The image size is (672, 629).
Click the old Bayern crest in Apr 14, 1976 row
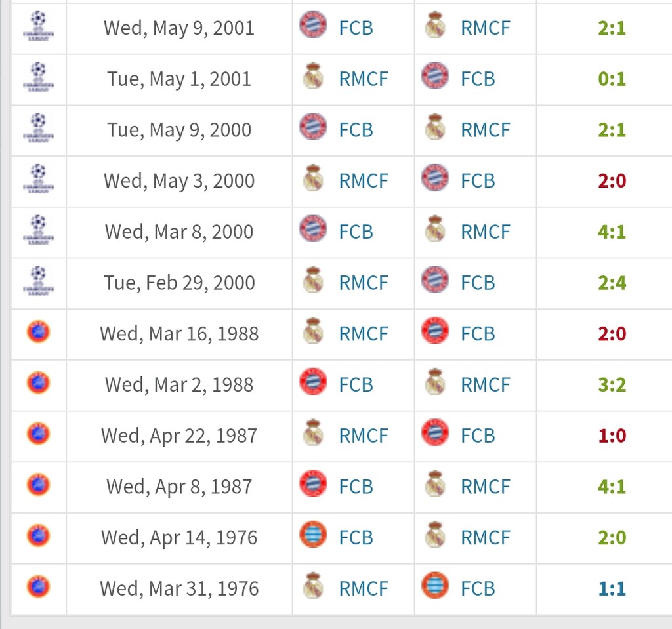312,535
